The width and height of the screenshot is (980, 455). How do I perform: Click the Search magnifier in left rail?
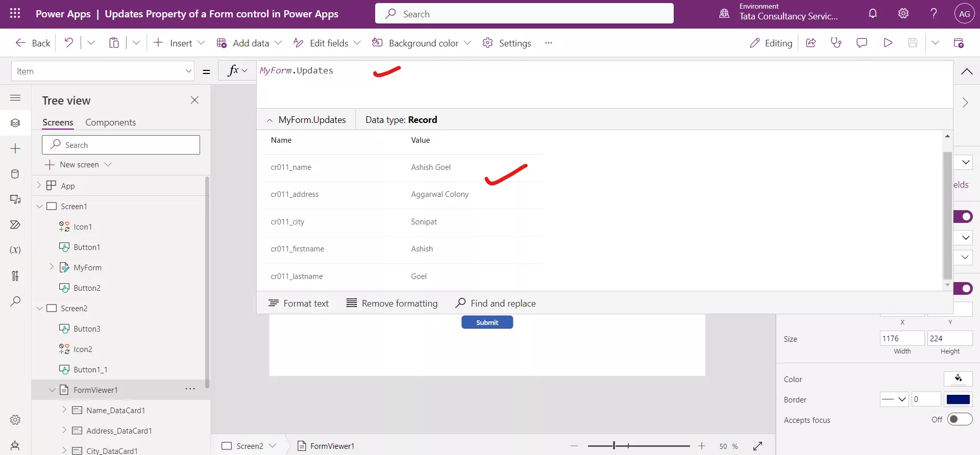(x=15, y=301)
